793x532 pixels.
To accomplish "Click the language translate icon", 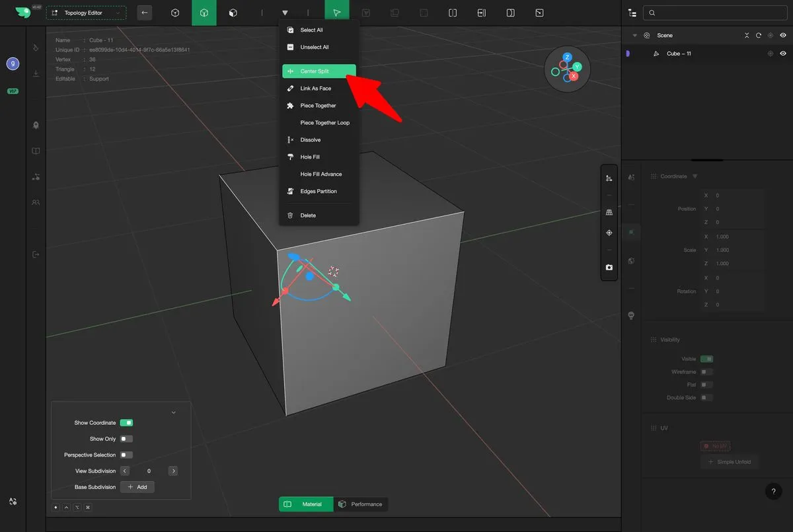I will coord(13,502).
